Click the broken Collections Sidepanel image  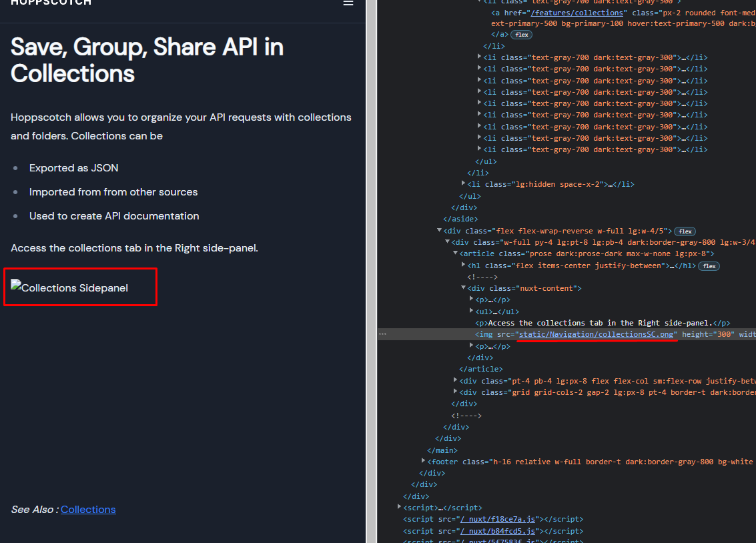69,287
